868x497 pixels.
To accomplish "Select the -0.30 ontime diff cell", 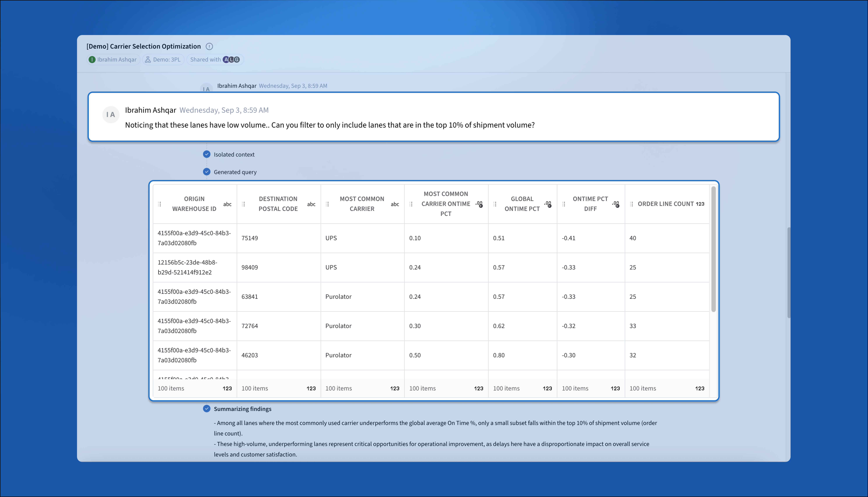I will click(591, 355).
